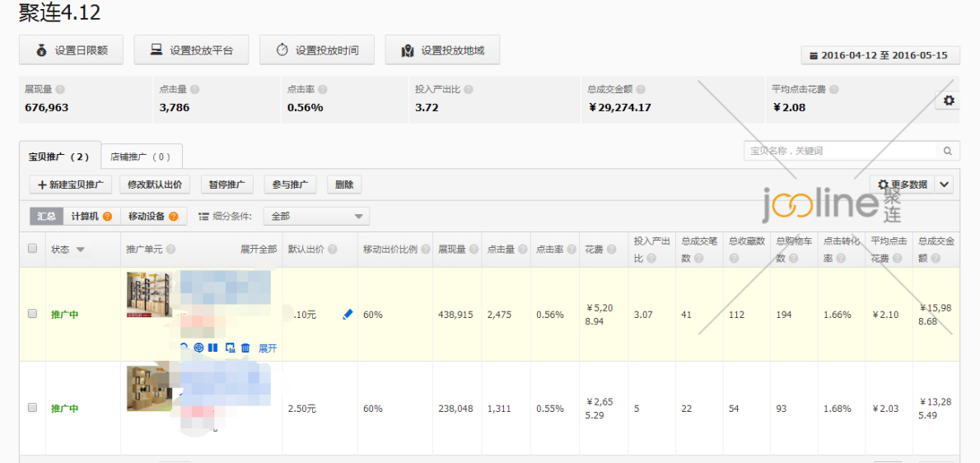Click the 新建宝贝推广 button
Viewport: 980px width, 463px height.
pyautogui.click(x=70, y=185)
